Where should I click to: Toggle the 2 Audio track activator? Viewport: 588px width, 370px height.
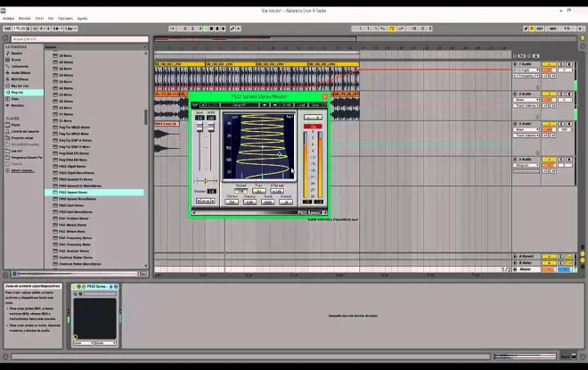(x=549, y=94)
